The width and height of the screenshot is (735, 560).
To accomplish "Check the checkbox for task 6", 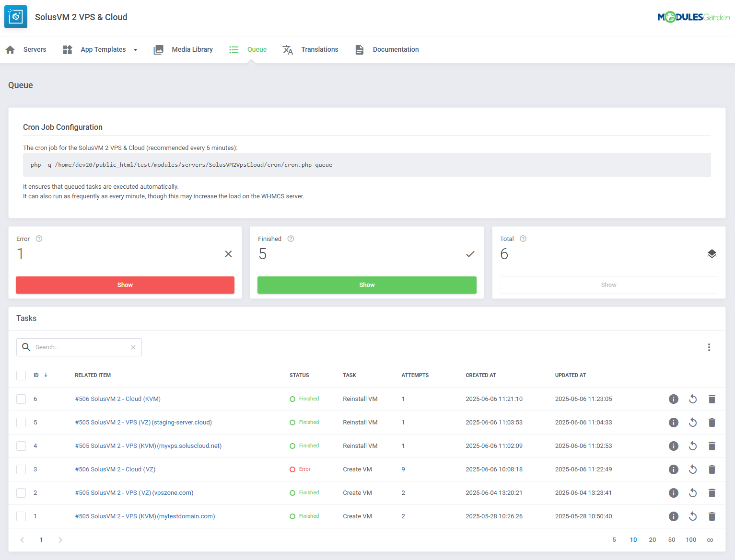I will coord(21,399).
